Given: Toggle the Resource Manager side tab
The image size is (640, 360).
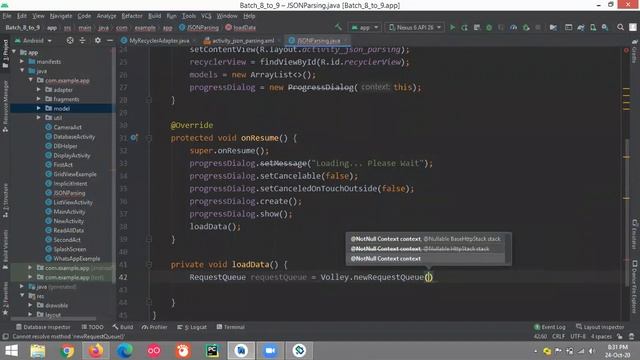Looking at the screenshot, I should pyautogui.click(x=5, y=106).
